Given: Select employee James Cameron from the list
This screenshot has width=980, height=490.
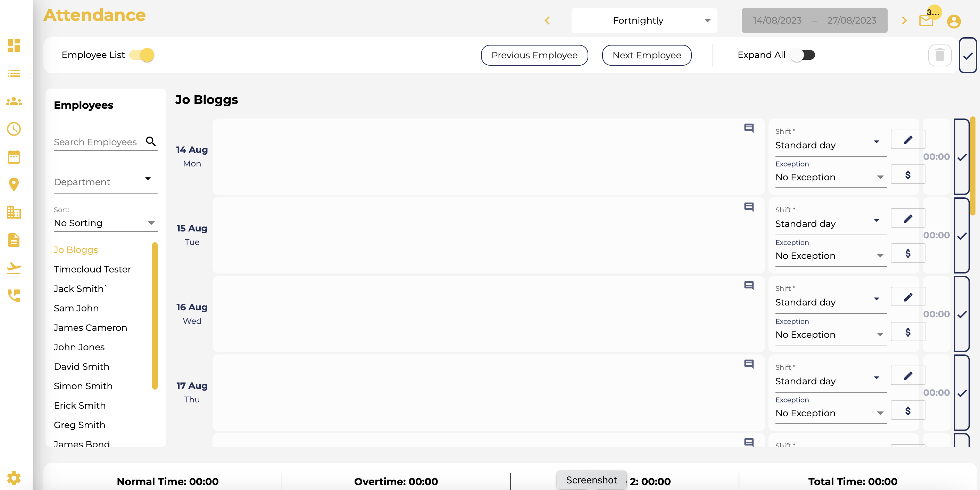Looking at the screenshot, I should point(91,327).
